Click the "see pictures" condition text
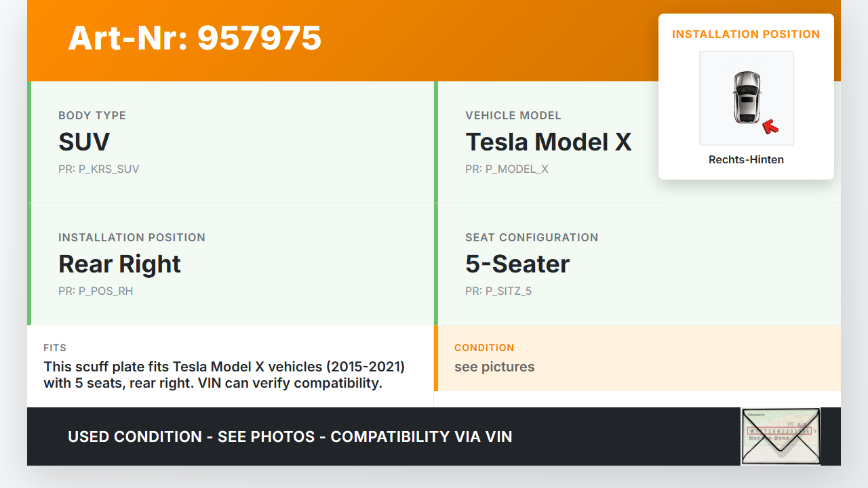Image resolution: width=868 pixels, height=488 pixels. pyautogui.click(x=494, y=367)
